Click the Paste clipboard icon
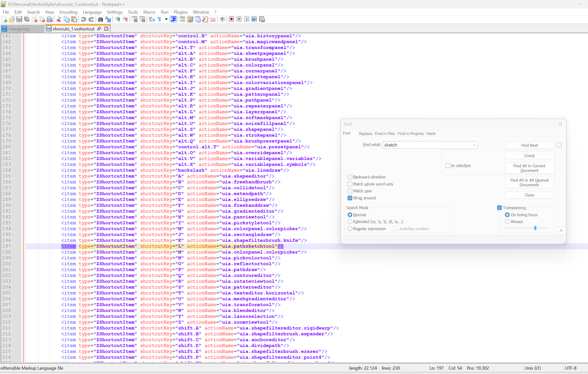This screenshot has height=374, width=588. pyautogui.click(x=74, y=19)
